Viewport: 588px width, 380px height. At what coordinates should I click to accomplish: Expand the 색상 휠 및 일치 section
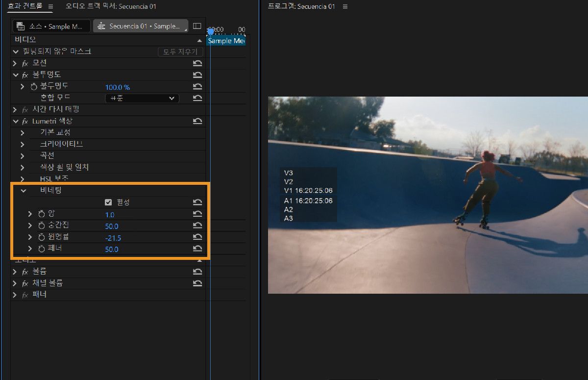(x=23, y=168)
